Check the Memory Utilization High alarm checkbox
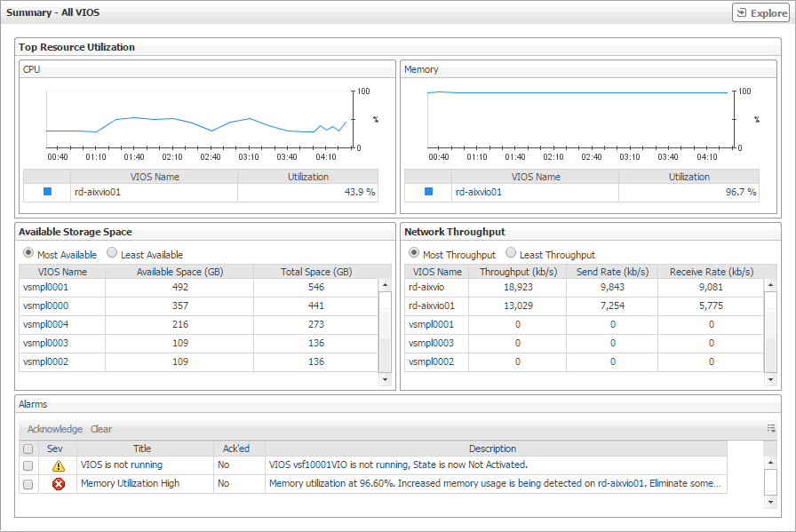The width and height of the screenshot is (796, 532). click(x=28, y=484)
